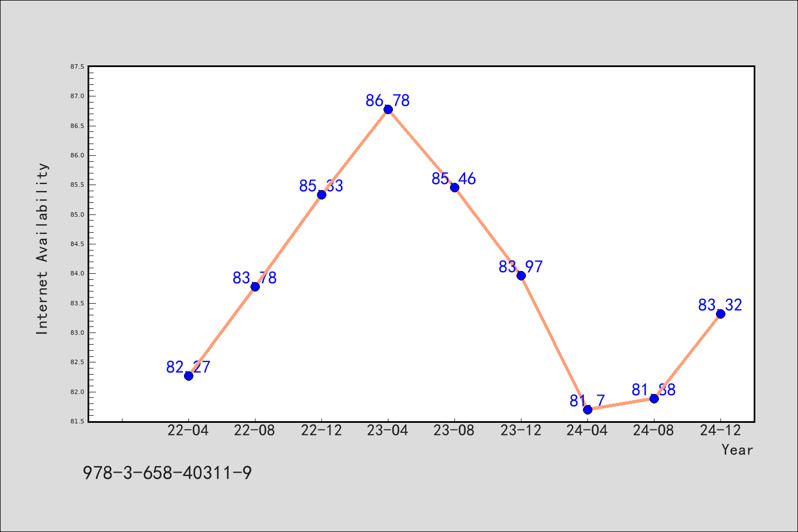Click the 81.88 data point at 24-08
The width and height of the screenshot is (798, 532).
(x=654, y=398)
